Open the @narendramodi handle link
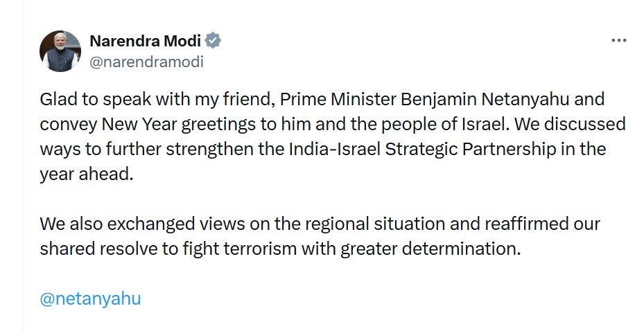Image resolution: width=644 pixels, height=331 pixels. 147,61
